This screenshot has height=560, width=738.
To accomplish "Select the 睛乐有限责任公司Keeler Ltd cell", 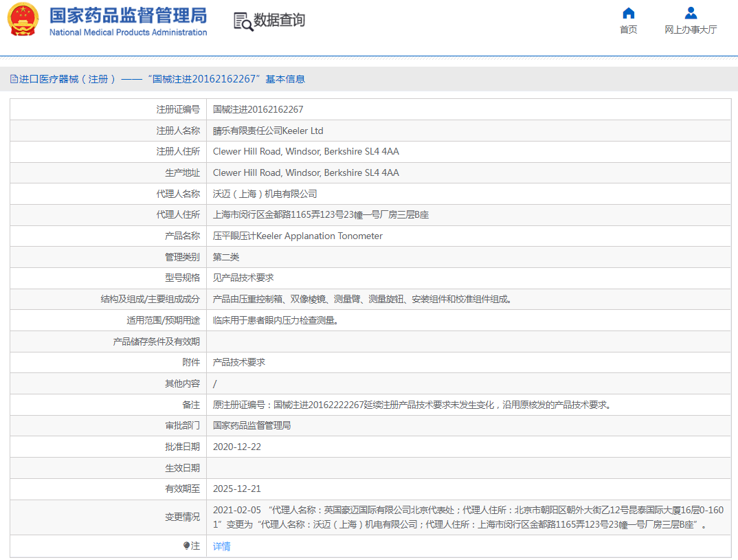I will 268,131.
